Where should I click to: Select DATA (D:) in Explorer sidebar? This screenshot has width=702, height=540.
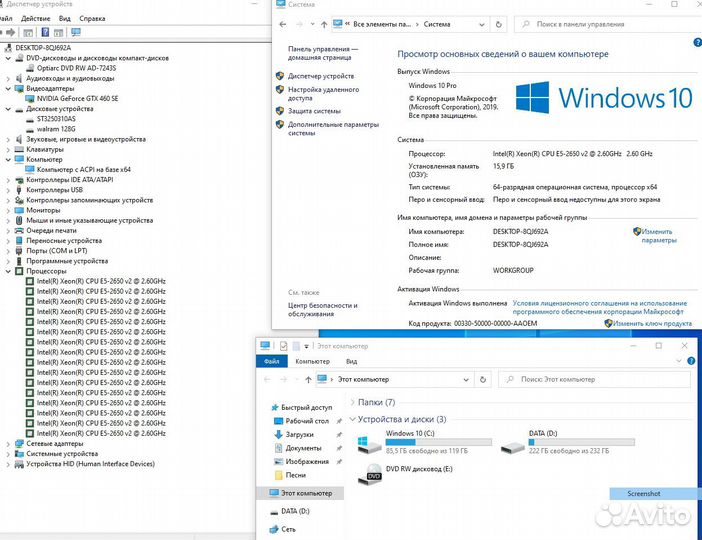point(295,511)
